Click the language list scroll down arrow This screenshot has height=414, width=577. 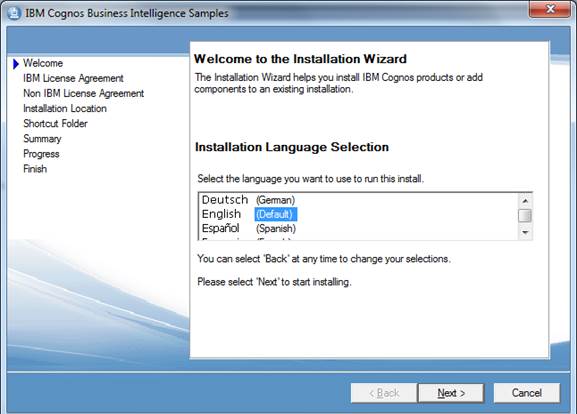click(x=525, y=232)
